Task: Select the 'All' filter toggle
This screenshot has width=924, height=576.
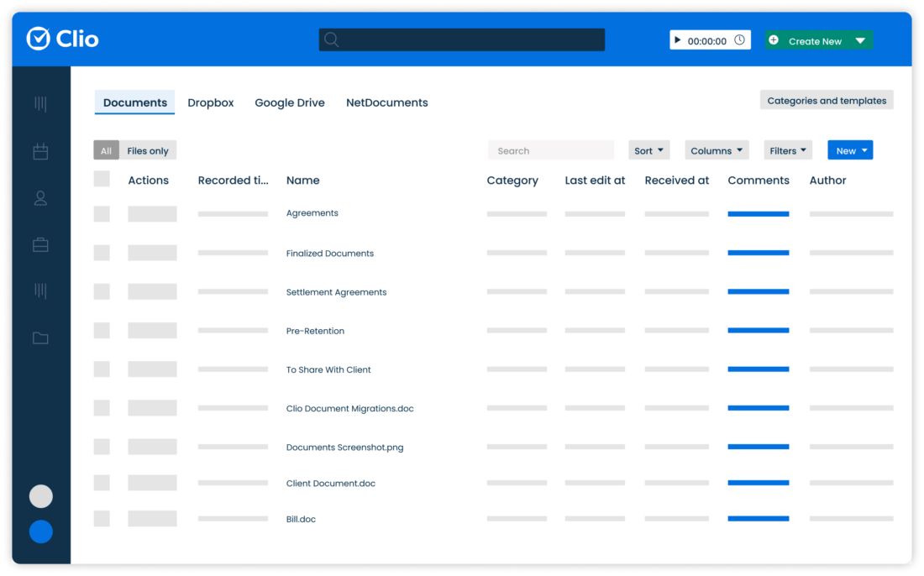Action: coord(106,149)
